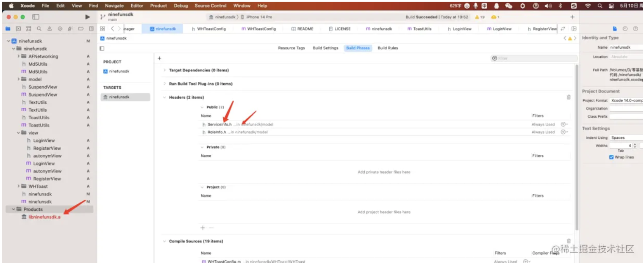Collapse the Target Dependencies section

(x=164, y=70)
